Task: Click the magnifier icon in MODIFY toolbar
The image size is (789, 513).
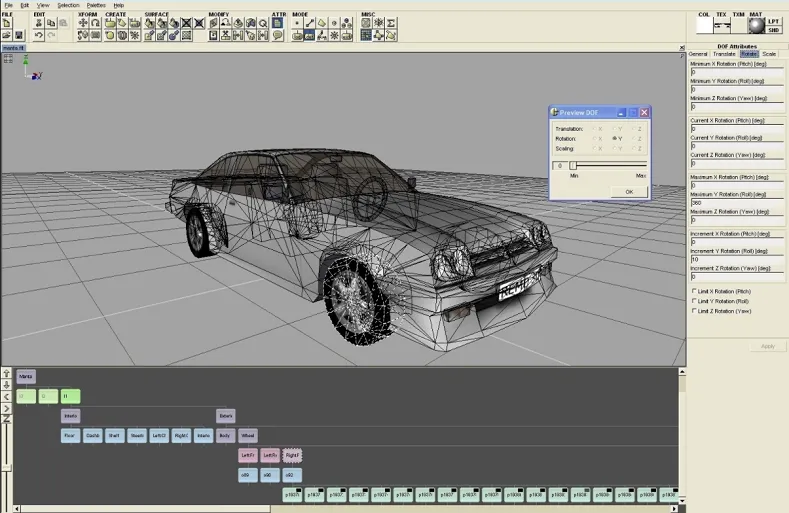Action: 263,23
